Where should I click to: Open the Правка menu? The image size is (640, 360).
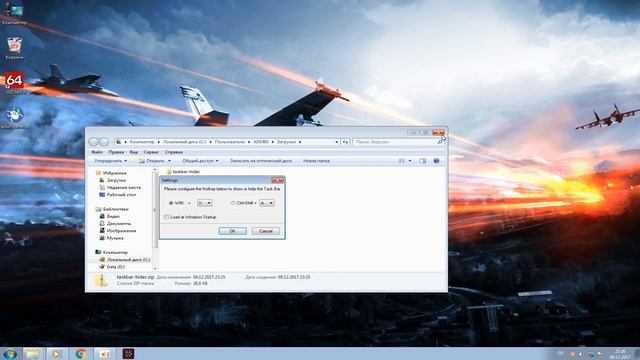point(116,152)
